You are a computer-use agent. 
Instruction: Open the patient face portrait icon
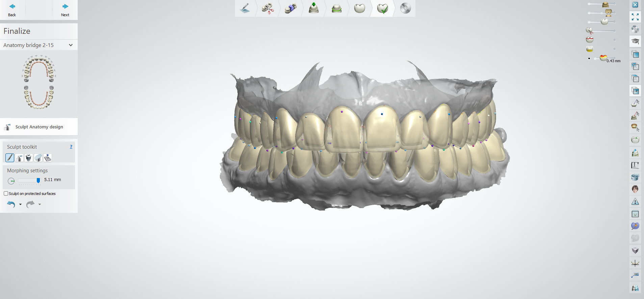click(635, 189)
